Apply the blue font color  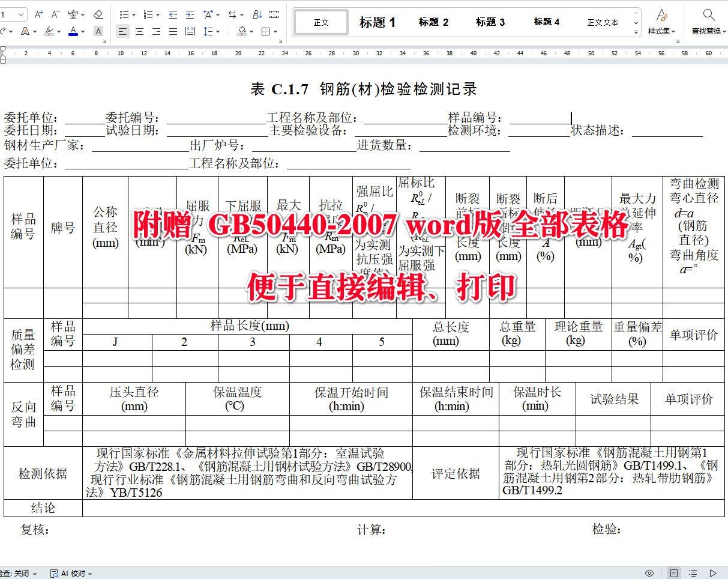click(74, 31)
